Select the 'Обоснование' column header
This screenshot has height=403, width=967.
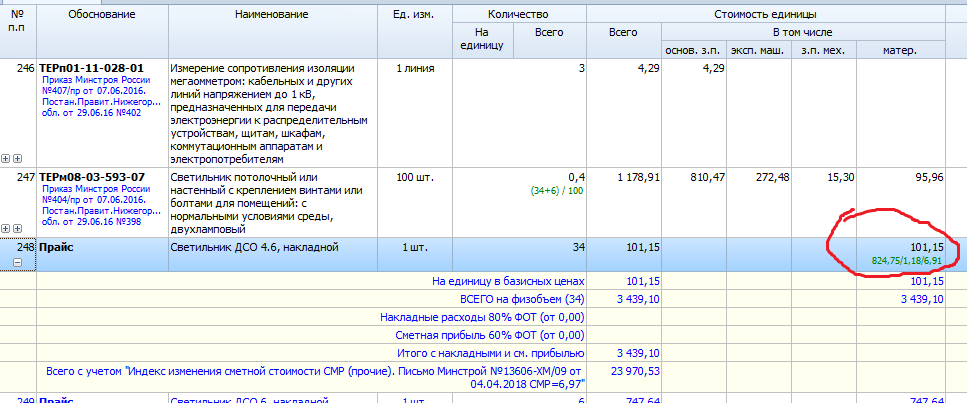click(x=102, y=31)
